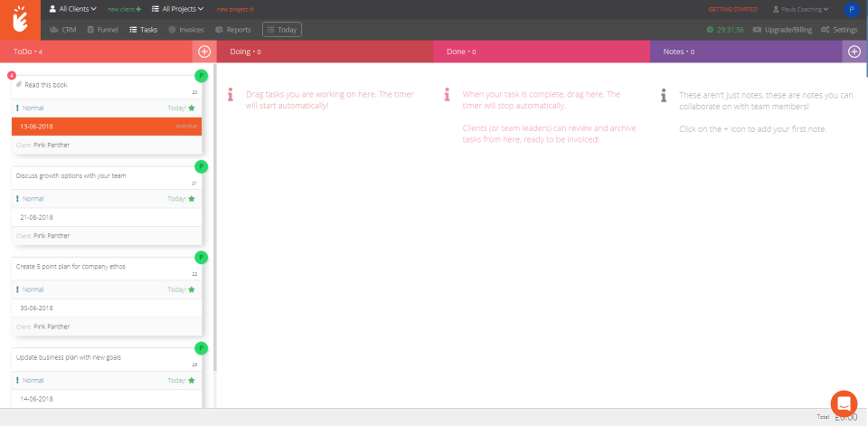Click the red 4 notification badge
This screenshot has width=868, height=426.
12,75
